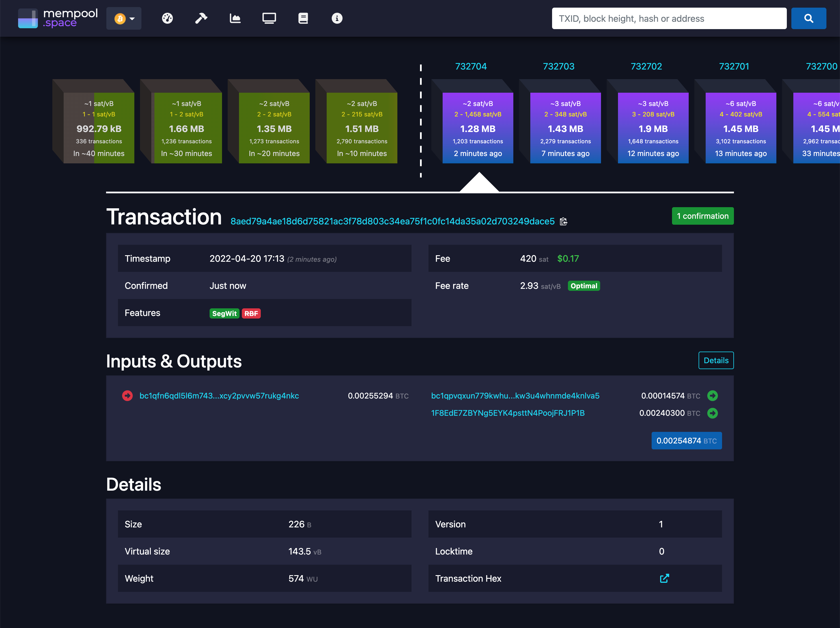This screenshot has width=840, height=628.
Task: Click the 2022-04-20 17:13 timestamp value
Action: pos(247,258)
